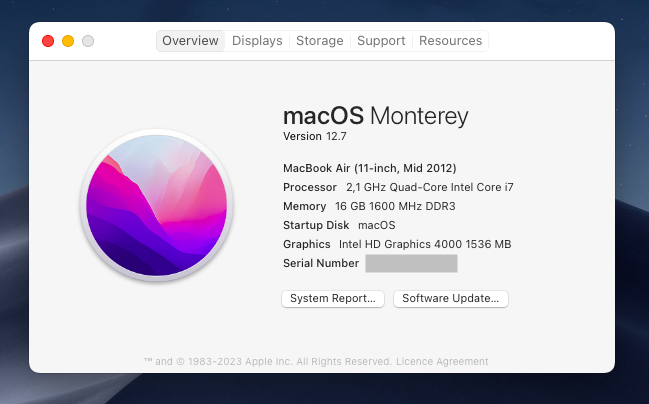This screenshot has height=404, width=649.
Task: Select the Support tab
Action: click(x=381, y=41)
